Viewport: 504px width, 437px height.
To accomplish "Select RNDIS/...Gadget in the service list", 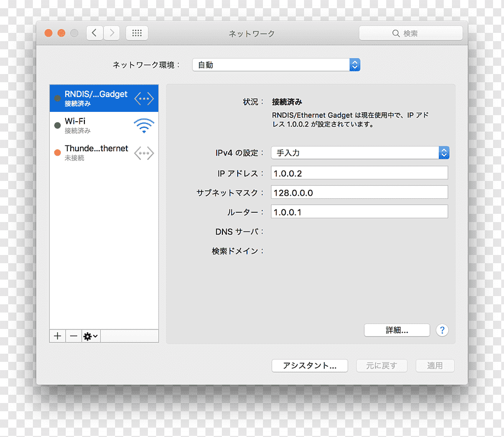I will [x=104, y=99].
